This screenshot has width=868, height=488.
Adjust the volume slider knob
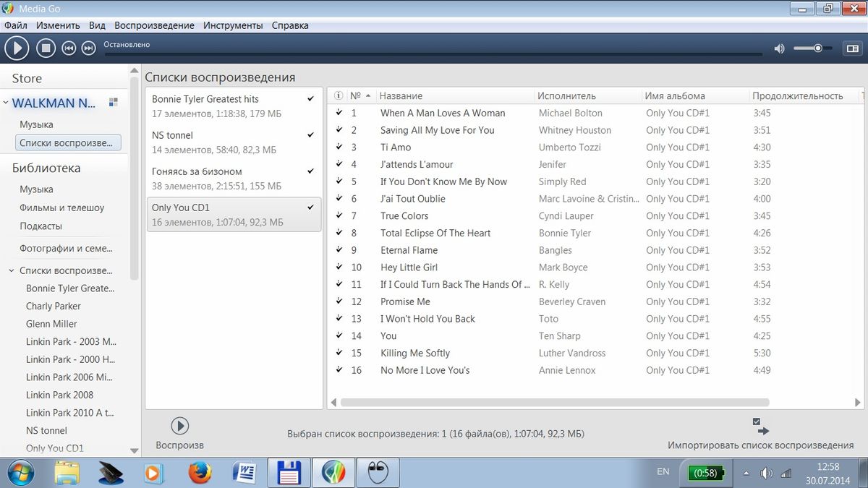(818, 48)
